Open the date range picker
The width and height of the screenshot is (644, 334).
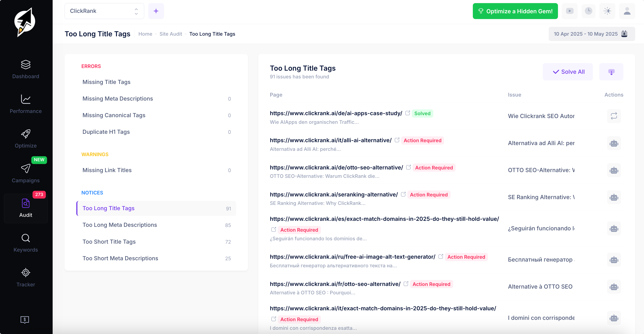(591, 34)
